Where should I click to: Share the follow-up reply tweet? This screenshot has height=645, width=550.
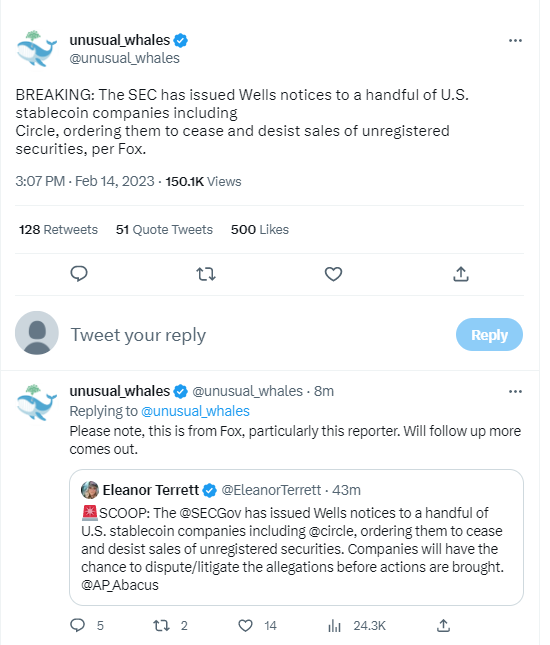tap(443, 626)
